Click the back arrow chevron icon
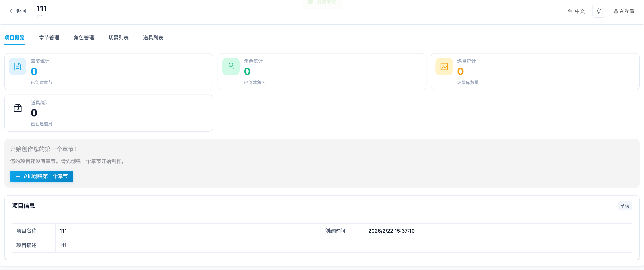The height and width of the screenshot is (270, 644). point(11,11)
